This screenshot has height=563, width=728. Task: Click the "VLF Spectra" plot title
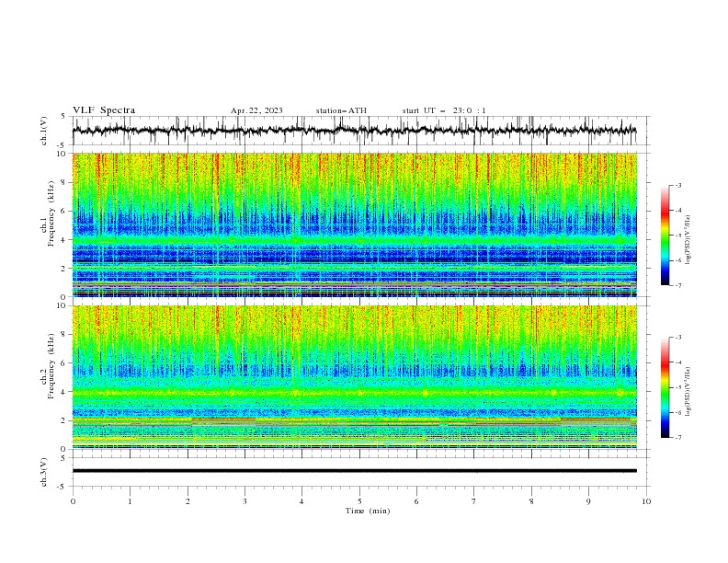(104, 110)
